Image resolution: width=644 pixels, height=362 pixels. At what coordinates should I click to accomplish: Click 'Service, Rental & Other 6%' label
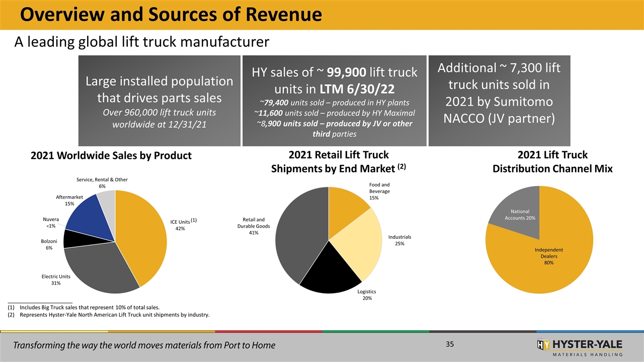tap(102, 183)
